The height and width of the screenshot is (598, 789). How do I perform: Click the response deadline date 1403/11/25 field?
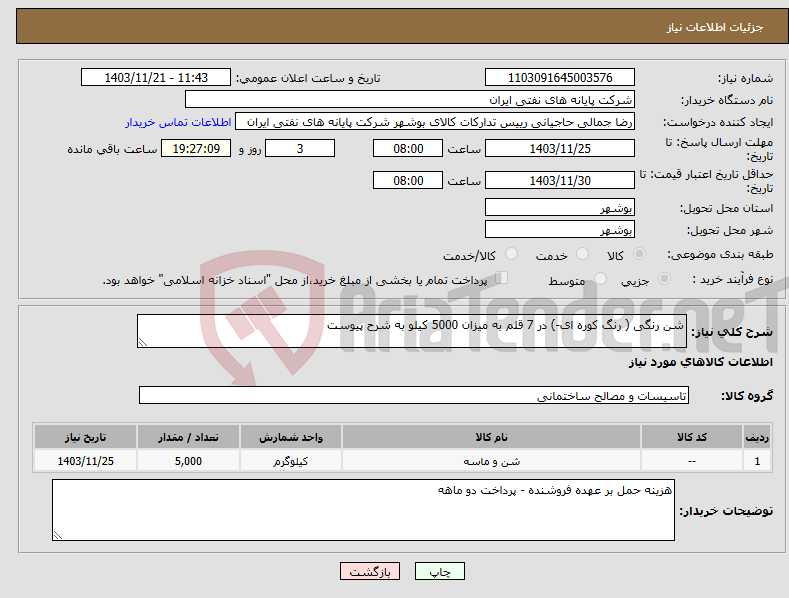[560, 148]
